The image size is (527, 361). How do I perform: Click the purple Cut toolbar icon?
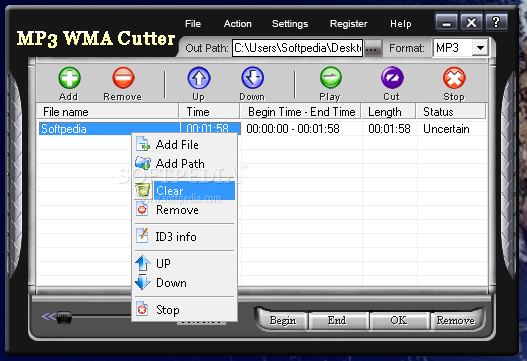pos(392,78)
